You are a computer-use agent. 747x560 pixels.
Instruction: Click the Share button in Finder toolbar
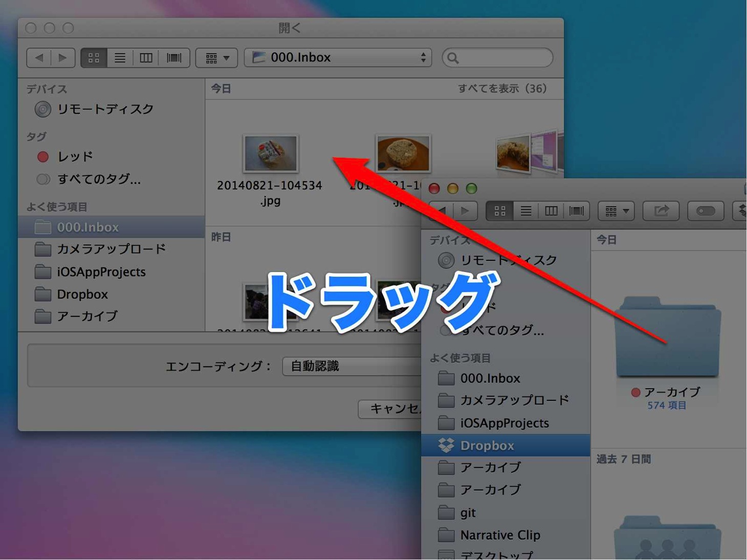tap(662, 211)
